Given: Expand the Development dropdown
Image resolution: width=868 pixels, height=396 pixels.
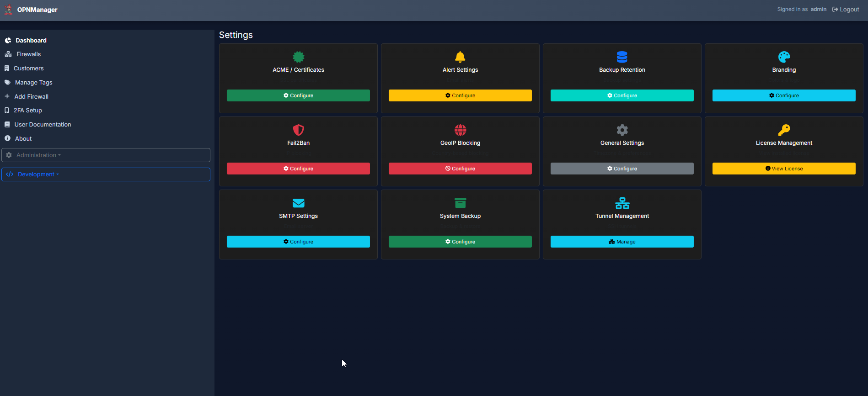Looking at the screenshot, I should tap(106, 174).
